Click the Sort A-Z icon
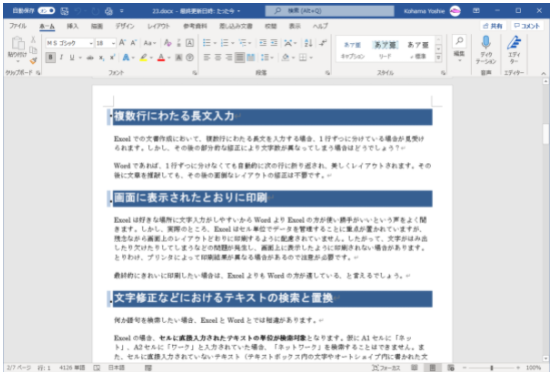 tap(308, 43)
